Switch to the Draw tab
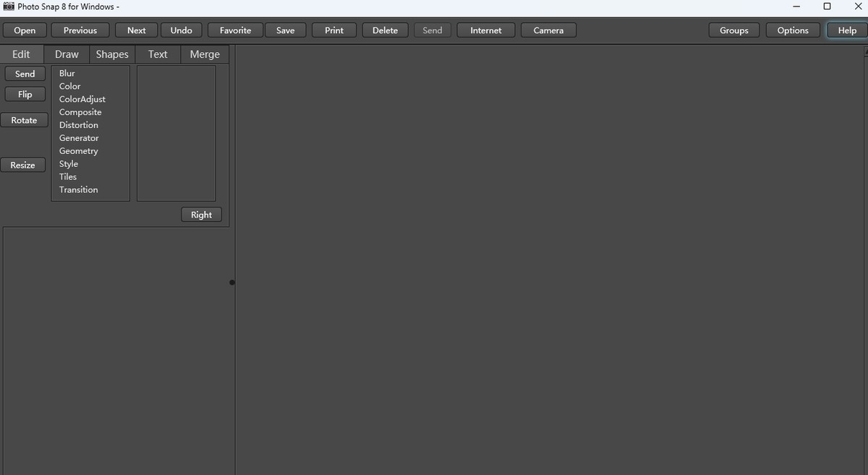Image resolution: width=868 pixels, height=475 pixels. click(67, 54)
